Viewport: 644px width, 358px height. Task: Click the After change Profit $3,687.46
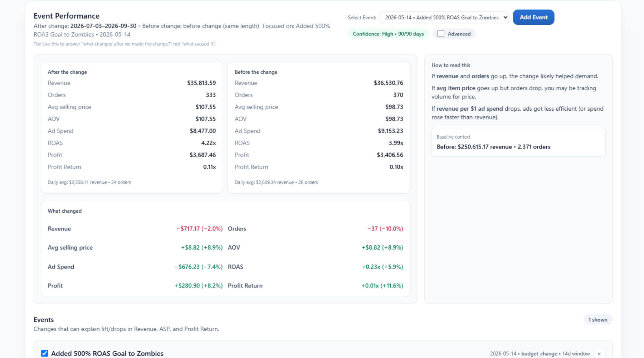point(203,155)
